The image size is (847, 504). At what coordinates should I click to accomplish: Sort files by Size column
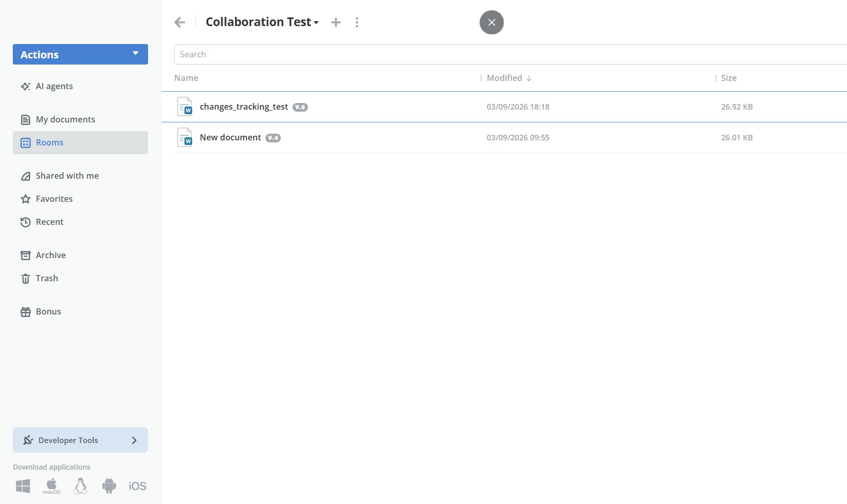729,78
